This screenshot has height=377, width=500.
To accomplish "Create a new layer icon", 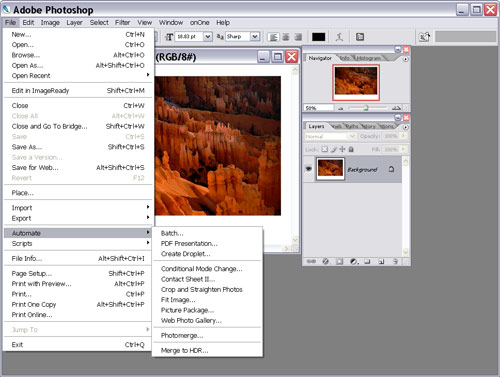I will coord(381,262).
